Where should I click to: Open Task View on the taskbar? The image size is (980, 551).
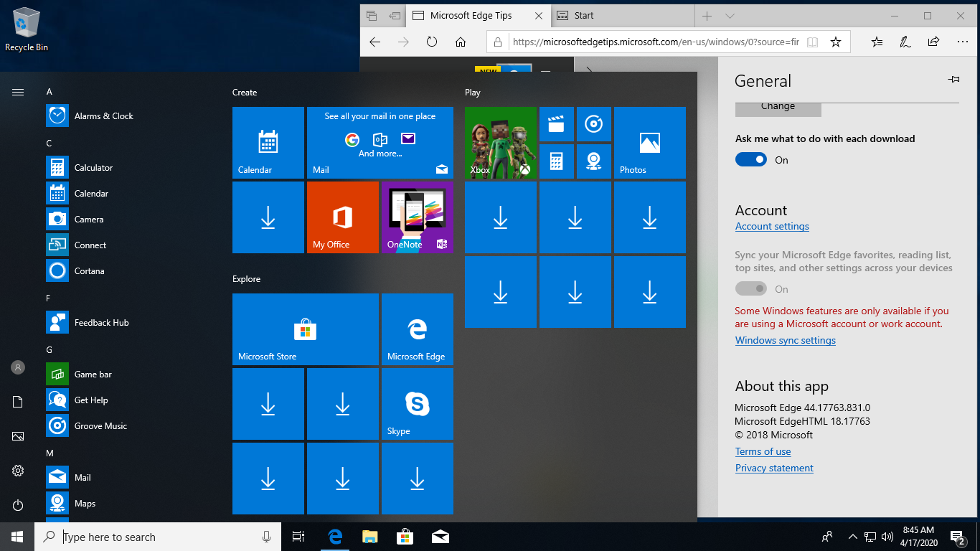click(x=298, y=537)
